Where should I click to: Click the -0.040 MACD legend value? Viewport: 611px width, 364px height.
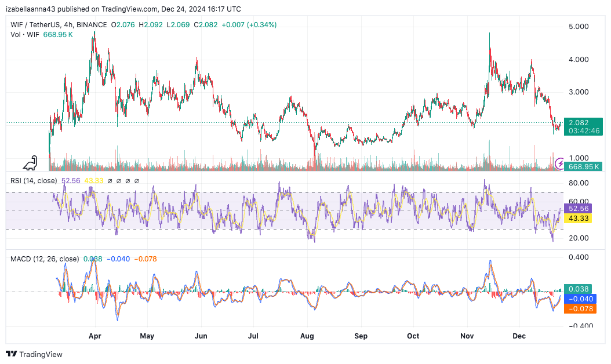[x=118, y=259]
